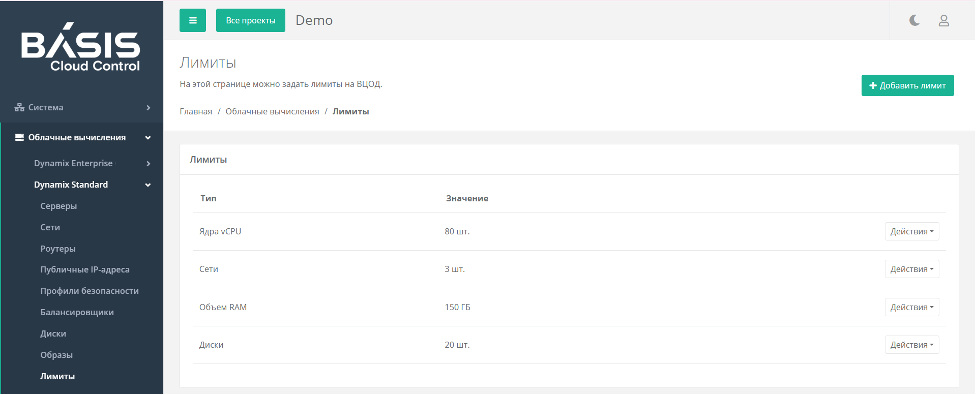The height and width of the screenshot is (395, 977).
Task: Go to Главная breadcrumb link
Action: tap(196, 112)
